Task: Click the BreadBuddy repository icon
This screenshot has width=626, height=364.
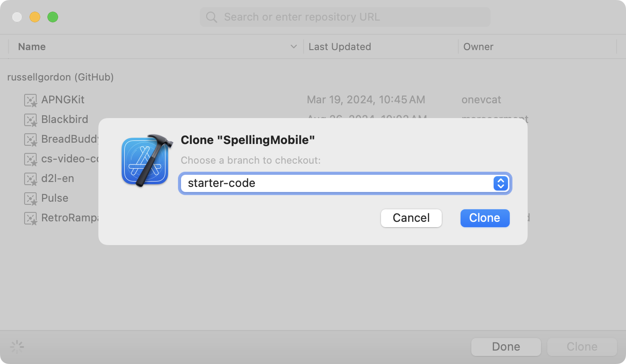Action: [x=30, y=140]
